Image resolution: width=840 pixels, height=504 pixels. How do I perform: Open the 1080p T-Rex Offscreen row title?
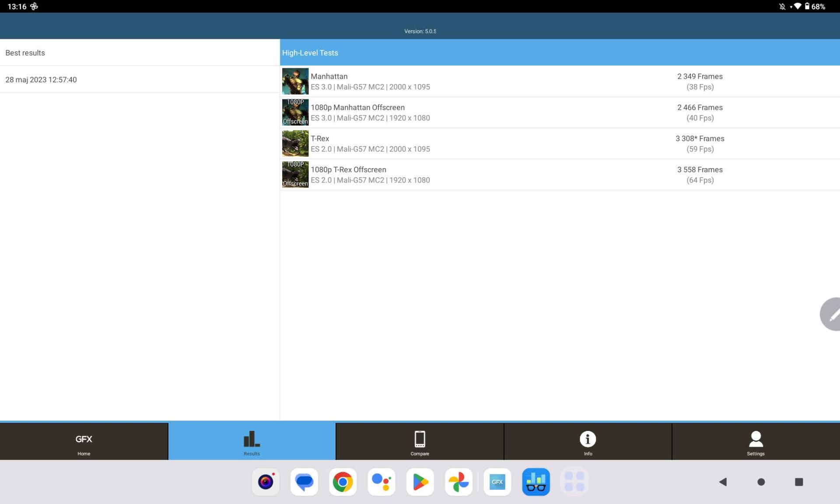(348, 169)
